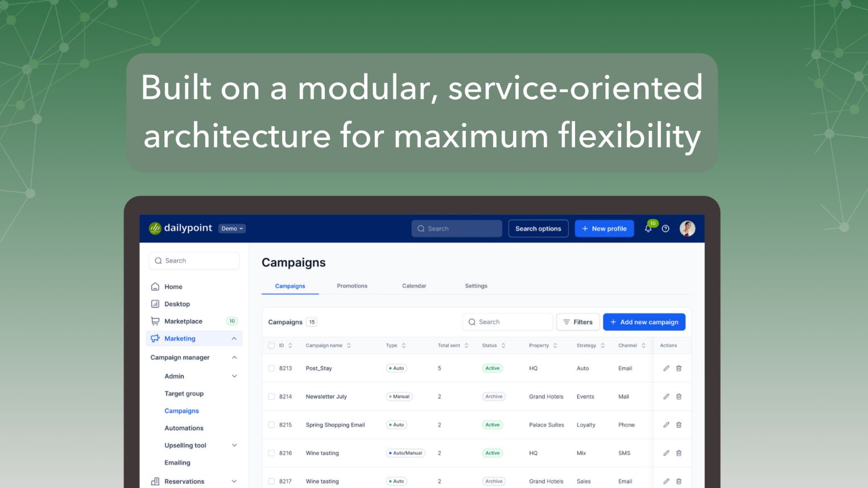Delete campaign 8215 Spring Shopping Email
Image resolution: width=868 pixels, height=488 pixels.
point(679,425)
